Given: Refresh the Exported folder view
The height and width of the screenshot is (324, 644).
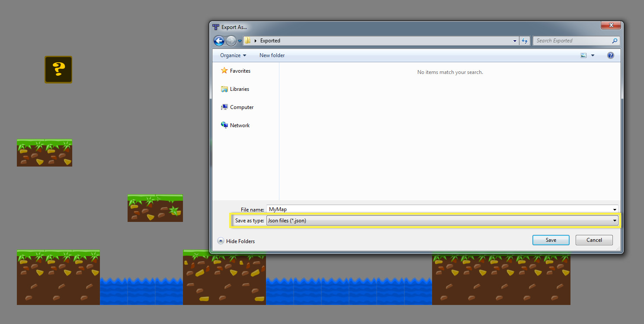Looking at the screenshot, I should click(x=525, y=40).
